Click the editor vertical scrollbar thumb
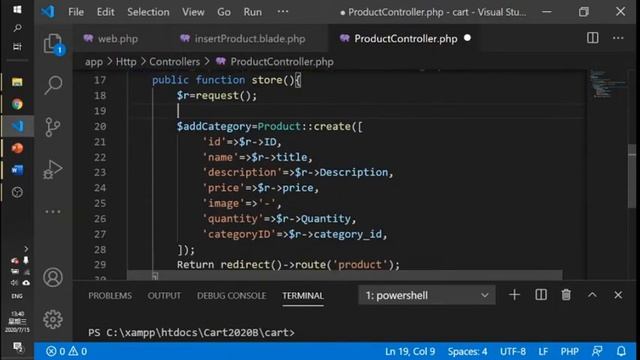This screenshot has width=640, height=360. 632,176
